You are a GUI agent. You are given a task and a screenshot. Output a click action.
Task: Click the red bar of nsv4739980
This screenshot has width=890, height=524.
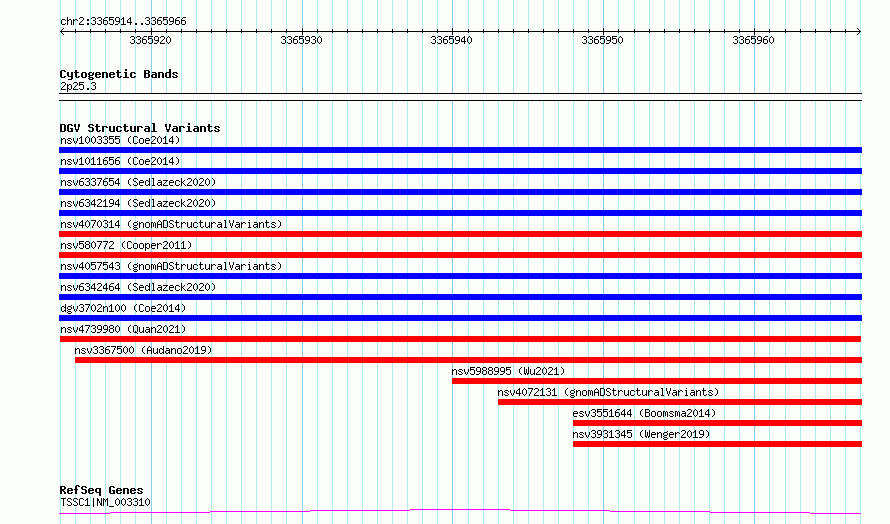(460, 339)
